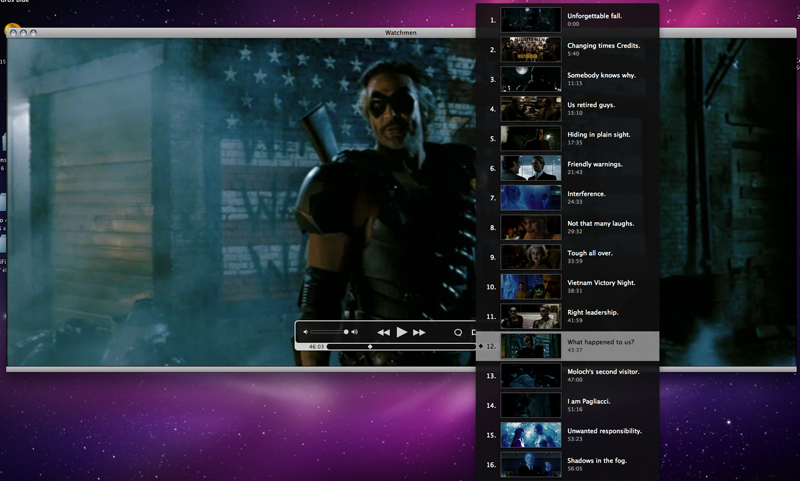Image resolution: width=800 pixels, height=481 pixels.
Task: Select the 'Changing times Credits.' chapter thumbnail
Action: pos(531,49)
